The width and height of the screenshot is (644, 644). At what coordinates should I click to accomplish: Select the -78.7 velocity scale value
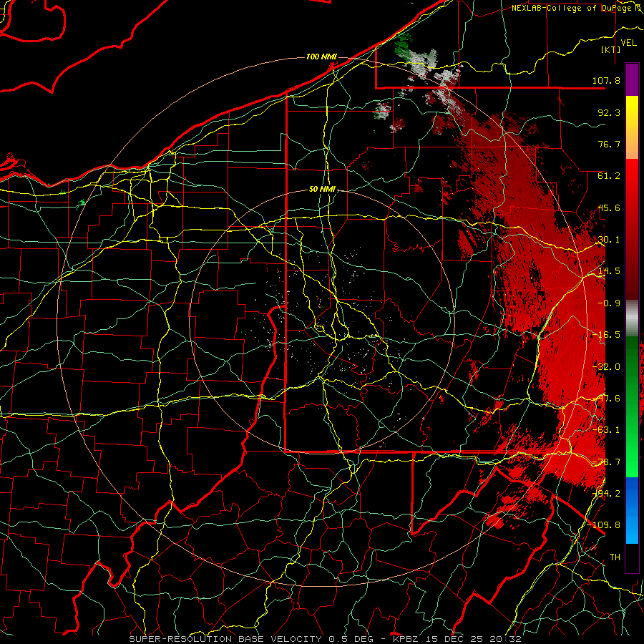[606, 462]
